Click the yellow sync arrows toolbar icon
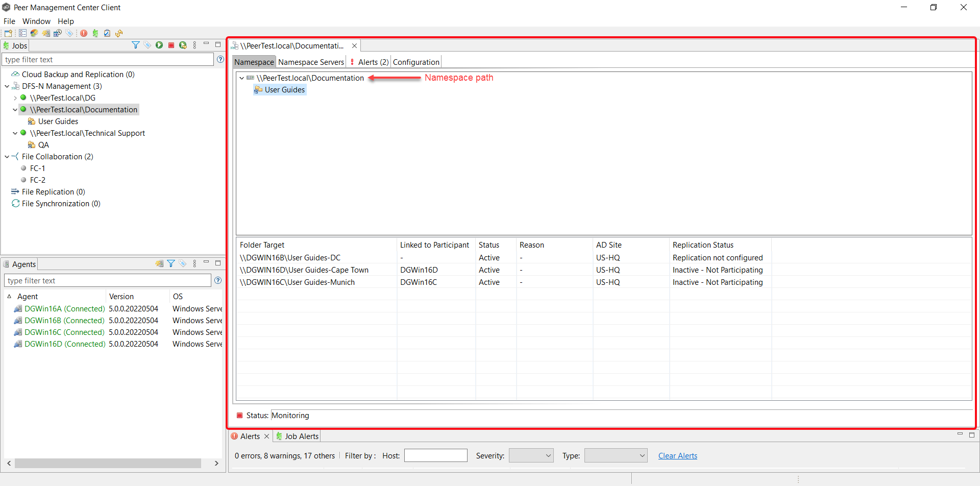Viewport: 980px width, 486px height. [119, 33]
